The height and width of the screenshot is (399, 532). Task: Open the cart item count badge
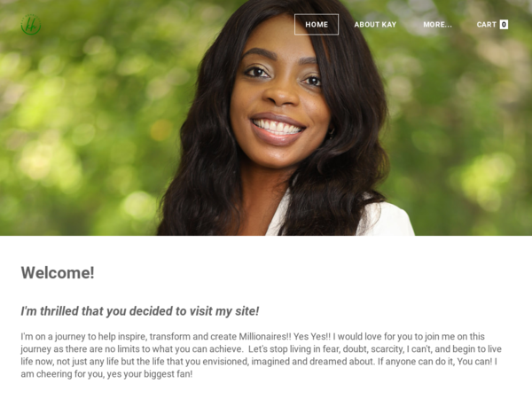pyautogui.click(x=504, y=25)
